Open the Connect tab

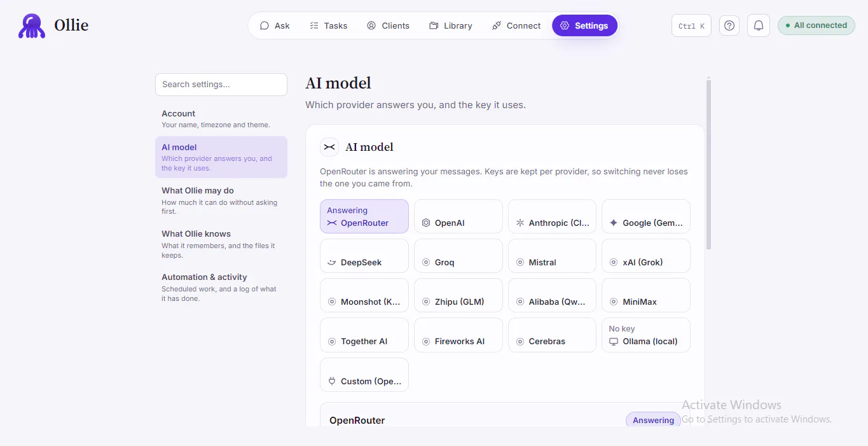pos(516,25)
